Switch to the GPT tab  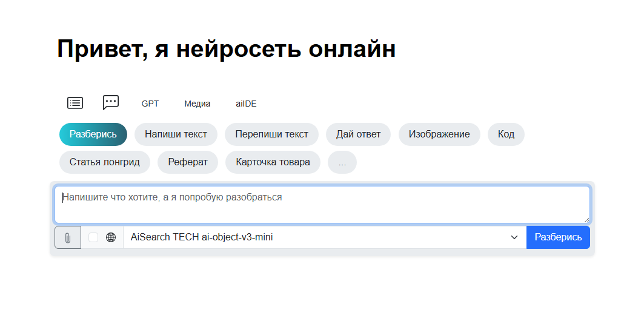150,104
